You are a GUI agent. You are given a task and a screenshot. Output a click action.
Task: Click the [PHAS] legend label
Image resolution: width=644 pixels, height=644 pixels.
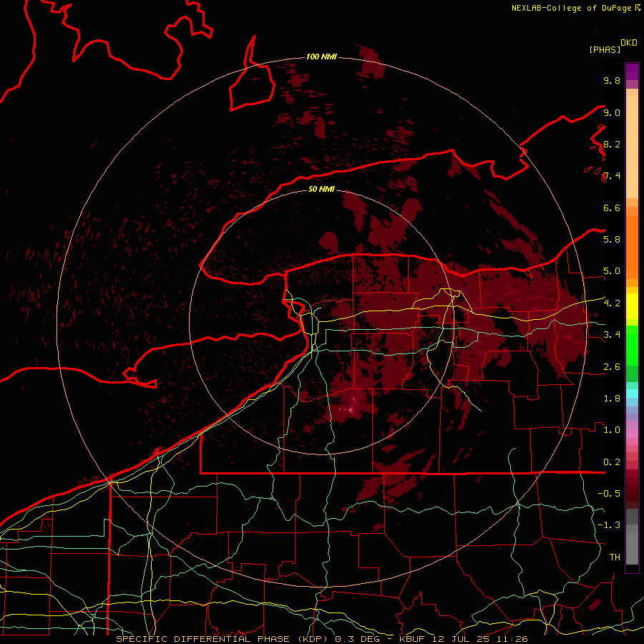coord(605,50)
